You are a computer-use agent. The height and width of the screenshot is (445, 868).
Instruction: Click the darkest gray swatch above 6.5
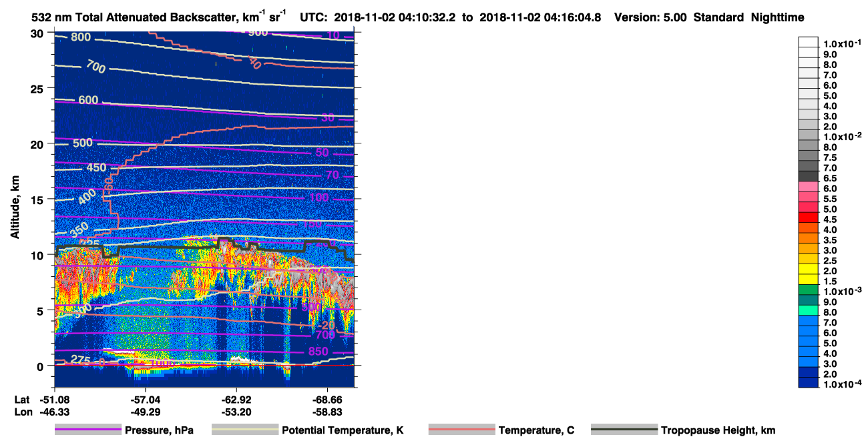809,175
